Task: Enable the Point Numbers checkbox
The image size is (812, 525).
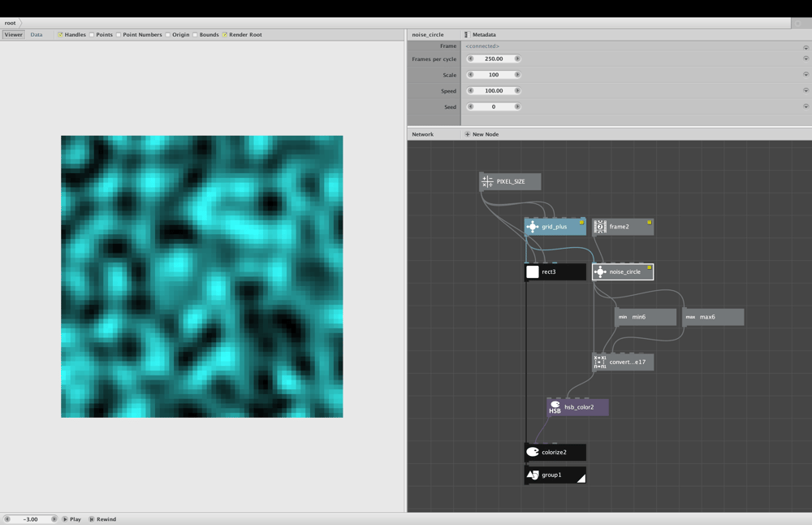Action: click(119, 35)
